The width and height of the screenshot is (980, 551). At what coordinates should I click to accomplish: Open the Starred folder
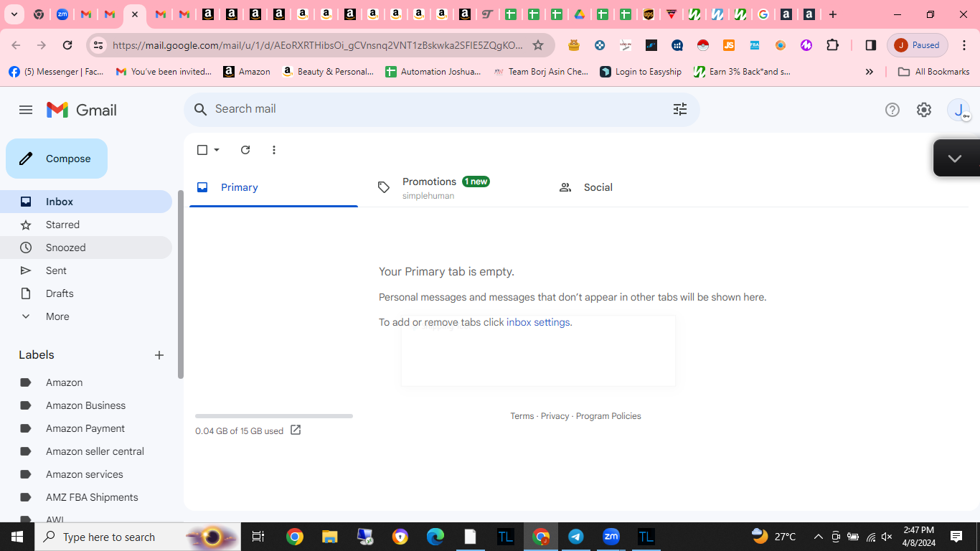(86, 225)
